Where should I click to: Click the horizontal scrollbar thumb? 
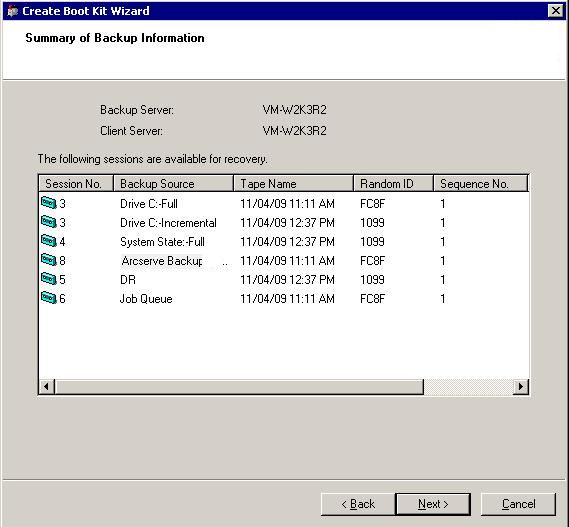pyautogui.click(x=239, y=387)
